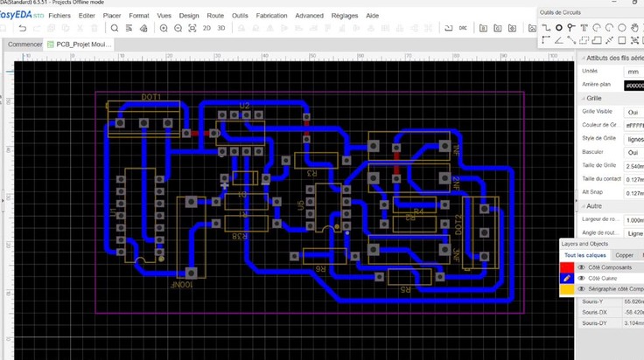Select the Rectangle tool
This screenshot has height=360, width=644.
[x=622, y=40]
